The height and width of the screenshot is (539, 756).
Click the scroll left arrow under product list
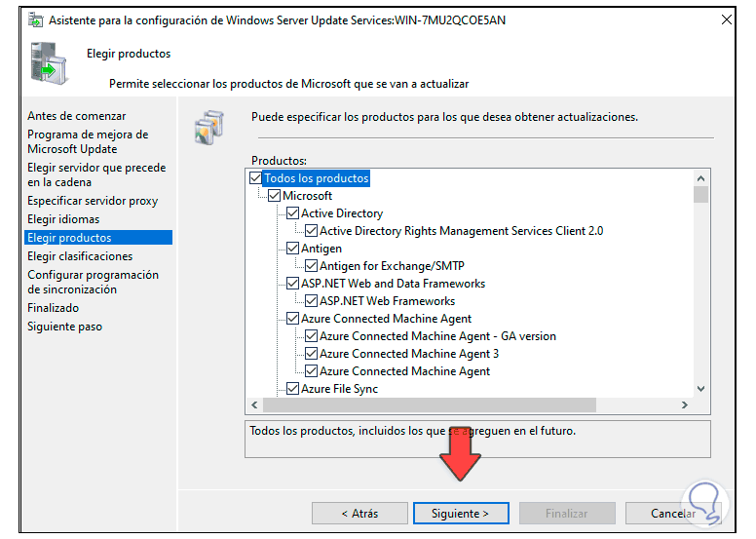pos(254,404)
